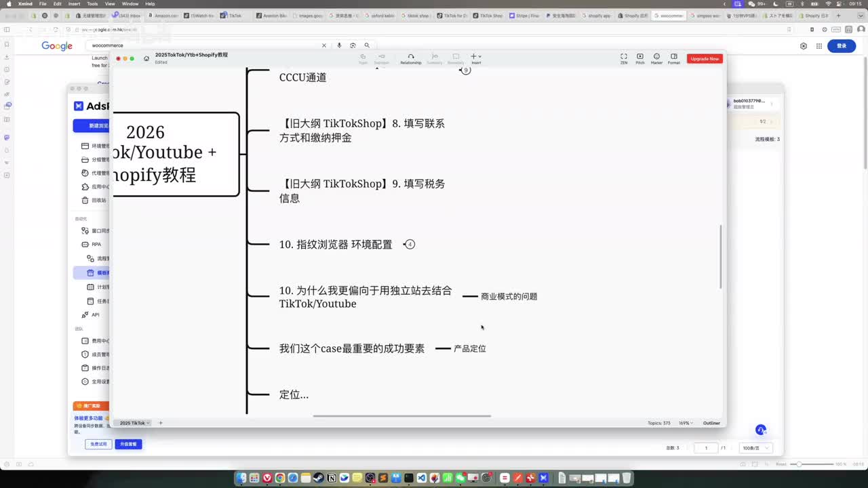Select topic 8. 填写联系方式和缴纳押金
This screenshot has width=868, height=488.
(362, 131)
